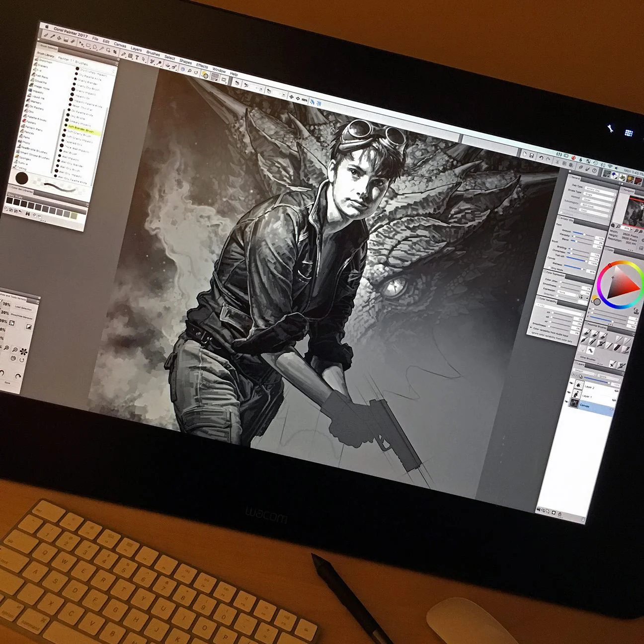Select the Text tool
This screenshot has width=644, height=644.
point(137,57)
